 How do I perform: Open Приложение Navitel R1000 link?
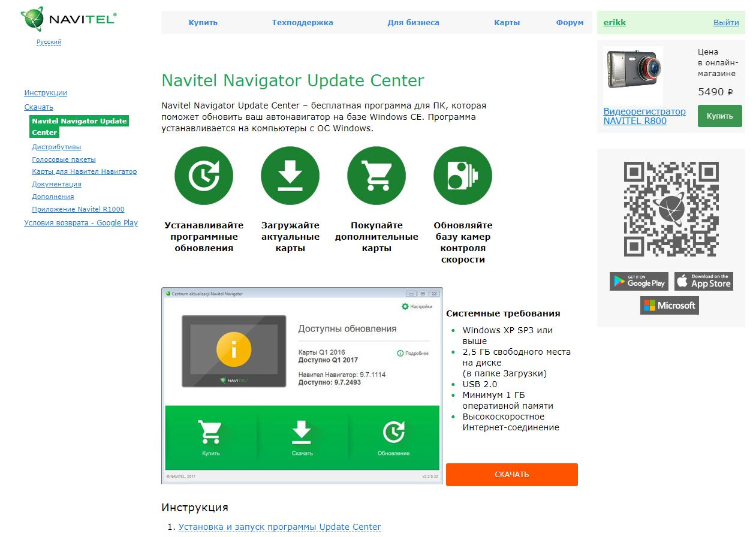click(x=78, y=209)
